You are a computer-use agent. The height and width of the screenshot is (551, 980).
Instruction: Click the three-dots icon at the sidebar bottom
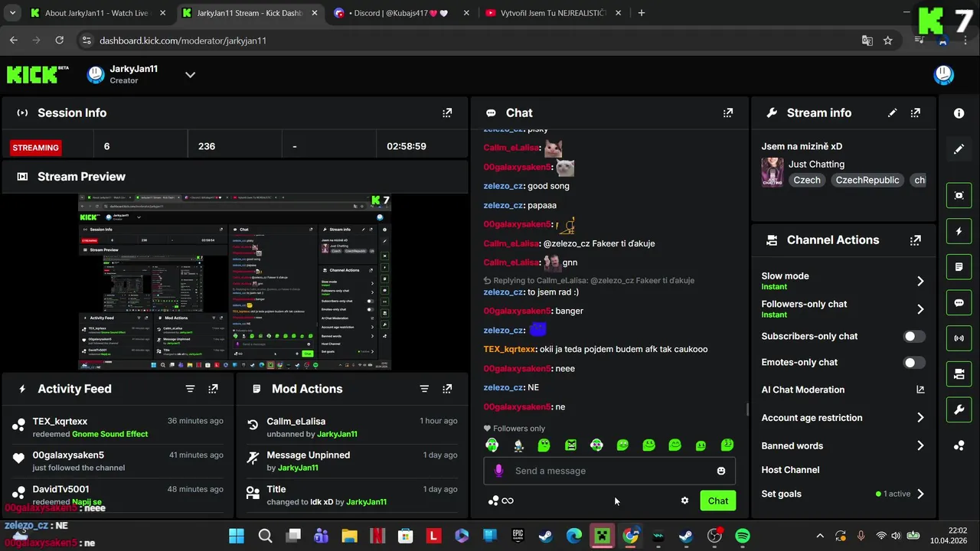pyautogui.click(x=959, y=445)
